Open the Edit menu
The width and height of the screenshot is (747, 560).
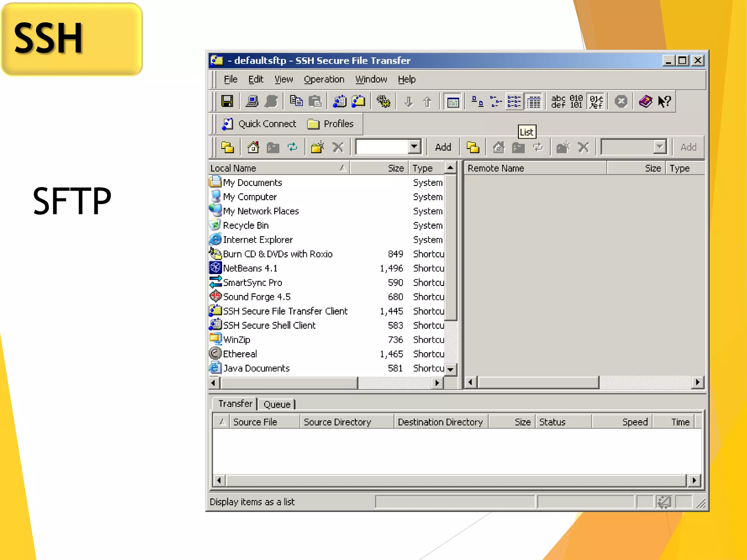click(256, 79)
